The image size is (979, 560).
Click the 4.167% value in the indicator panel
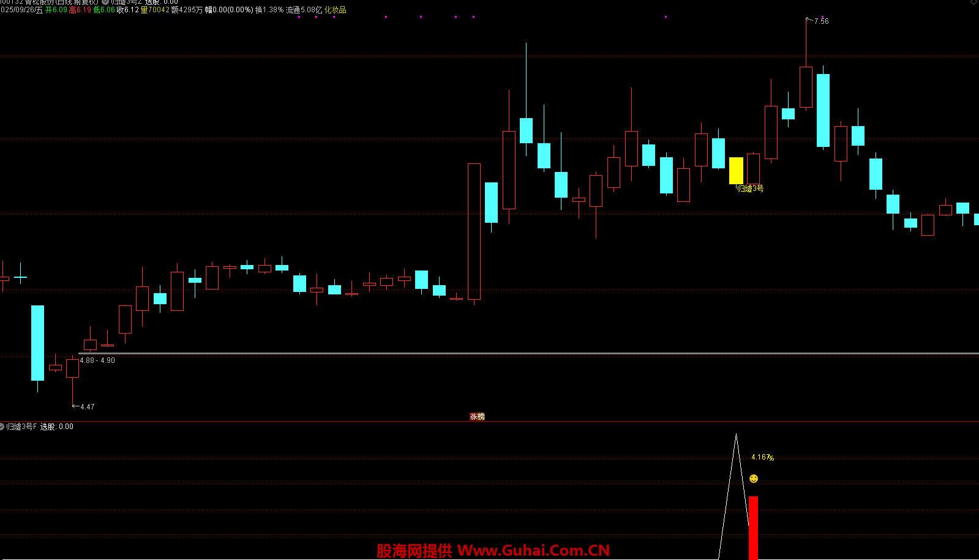coord(762,457)
